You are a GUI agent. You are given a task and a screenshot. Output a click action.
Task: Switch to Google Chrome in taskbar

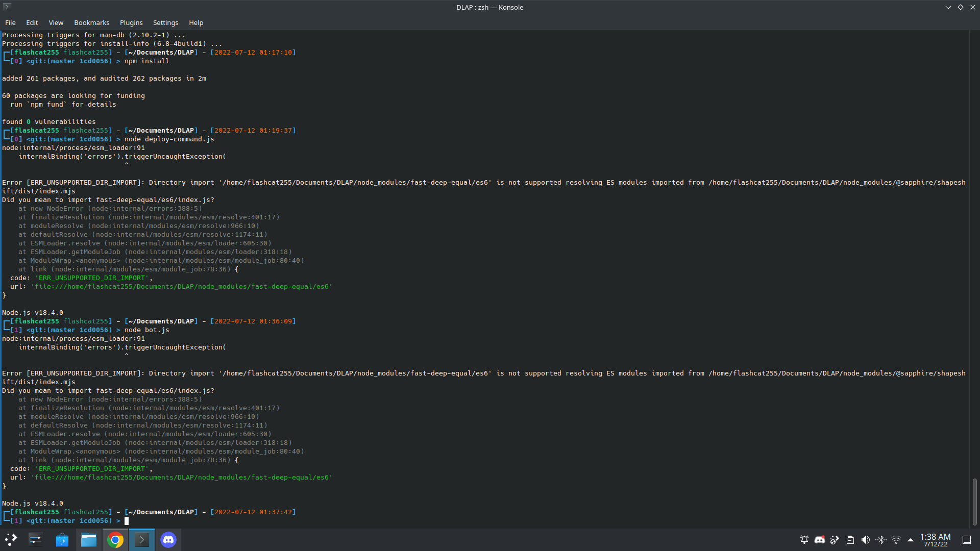(115, 540)
